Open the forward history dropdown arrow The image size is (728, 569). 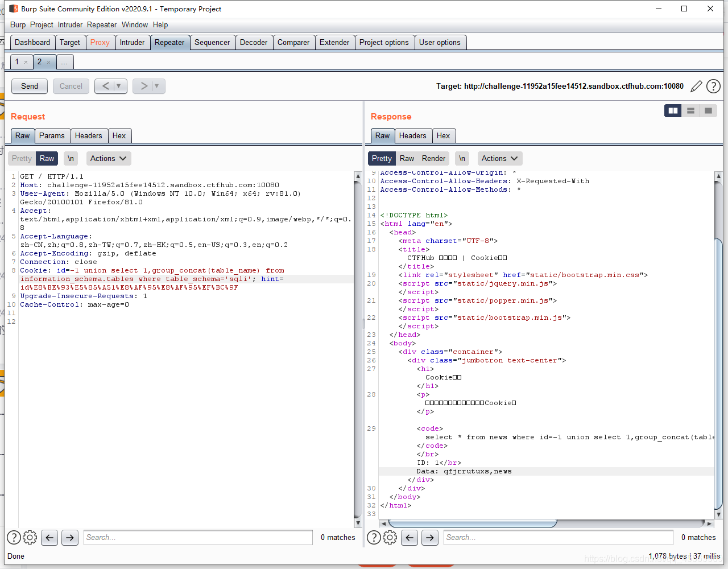pos(157,86)
